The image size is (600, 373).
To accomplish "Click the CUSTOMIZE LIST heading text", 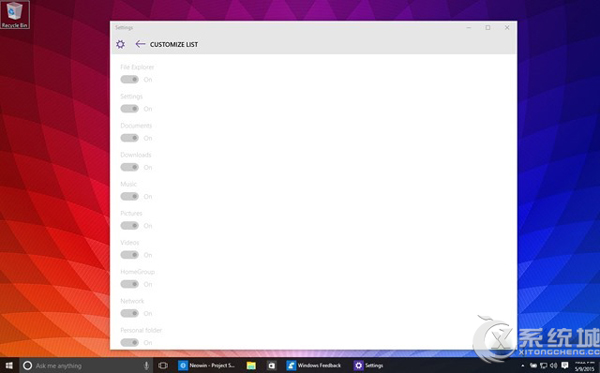I will 174,44.
